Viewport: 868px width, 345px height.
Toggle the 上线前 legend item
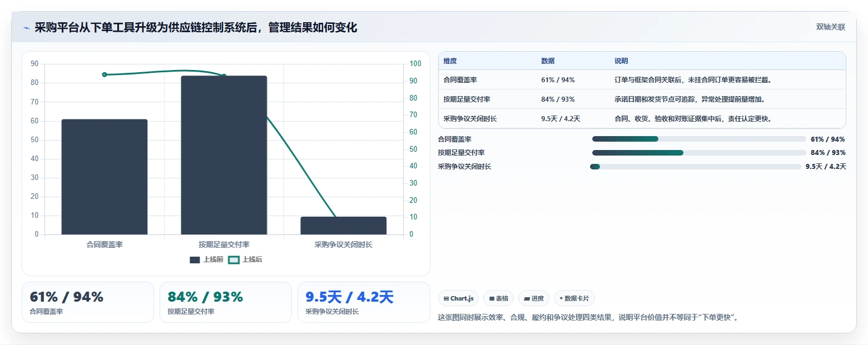pyautogui.click(x=206, y=259)
